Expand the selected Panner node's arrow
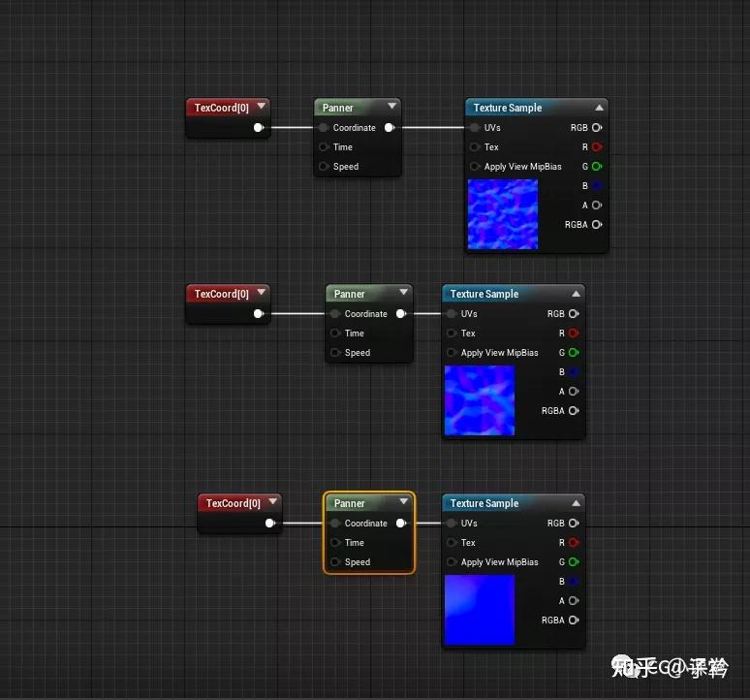750x700 pixels. (404, 501)
